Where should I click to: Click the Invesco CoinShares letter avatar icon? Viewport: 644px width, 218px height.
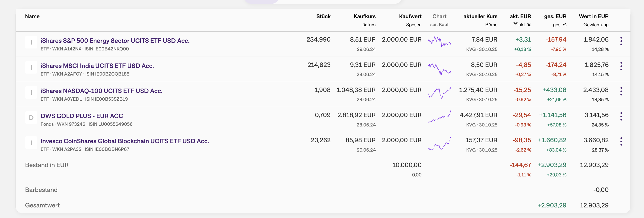click(x=31, y=143)
